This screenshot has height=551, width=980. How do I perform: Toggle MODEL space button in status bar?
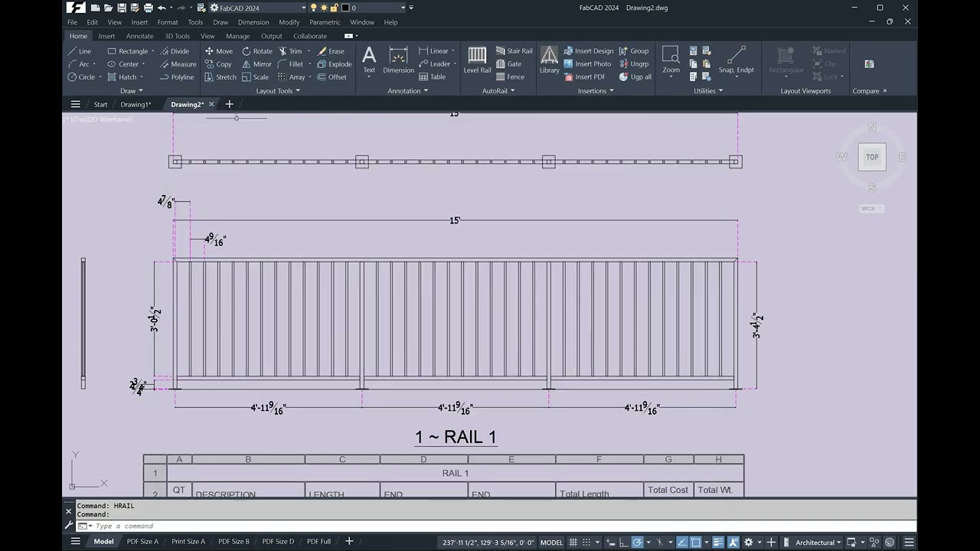tap(551, 543)
